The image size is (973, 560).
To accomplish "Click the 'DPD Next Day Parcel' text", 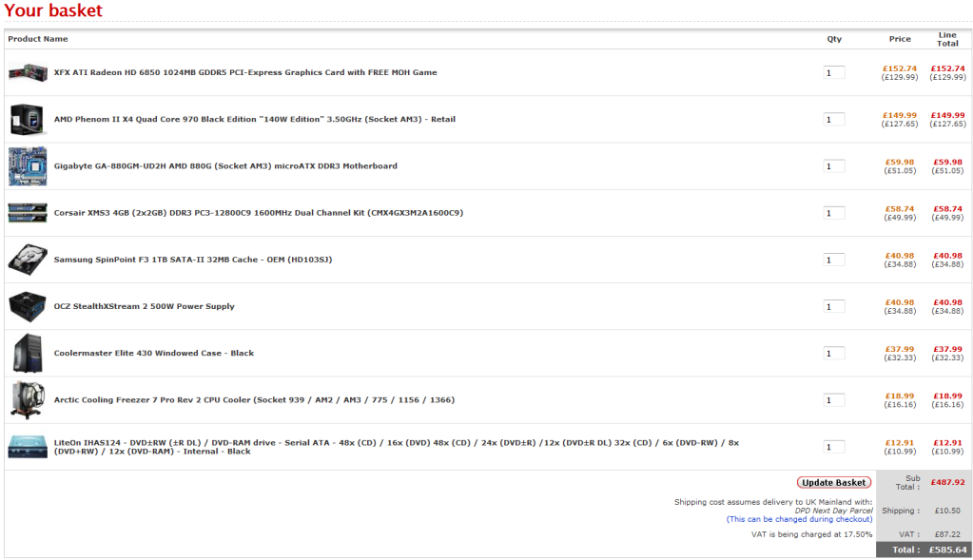I will 834,511.
